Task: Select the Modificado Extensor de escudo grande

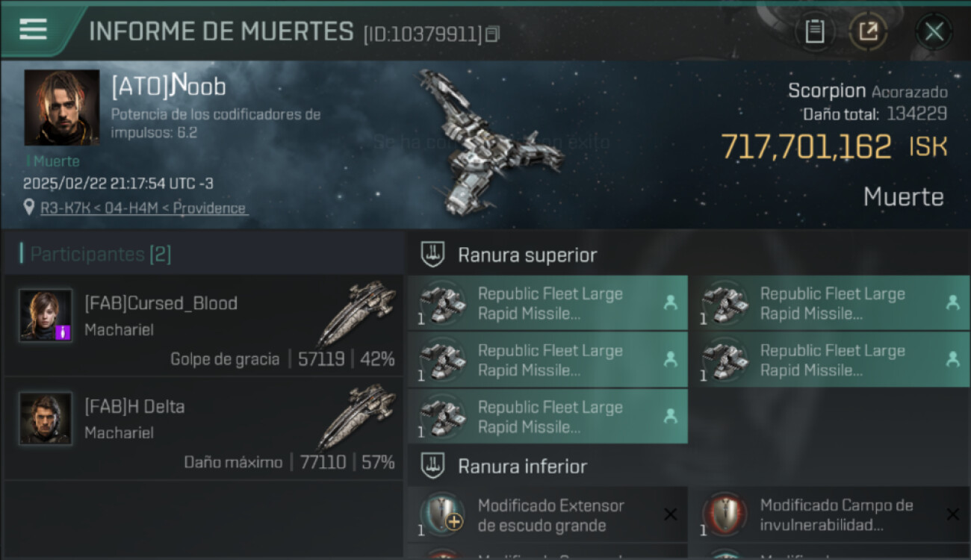Action: coord(547,515)
